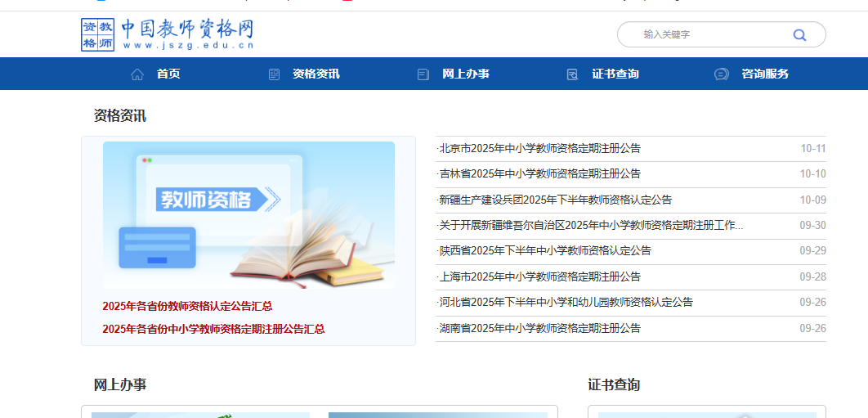Click the date 09-26 on 河北省 row

(813, 302)
